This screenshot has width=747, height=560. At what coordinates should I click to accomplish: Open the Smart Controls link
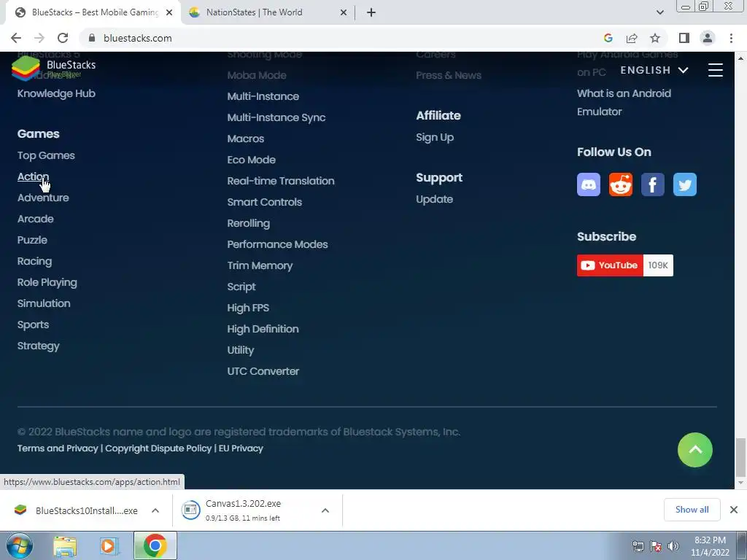pos(264,202)
